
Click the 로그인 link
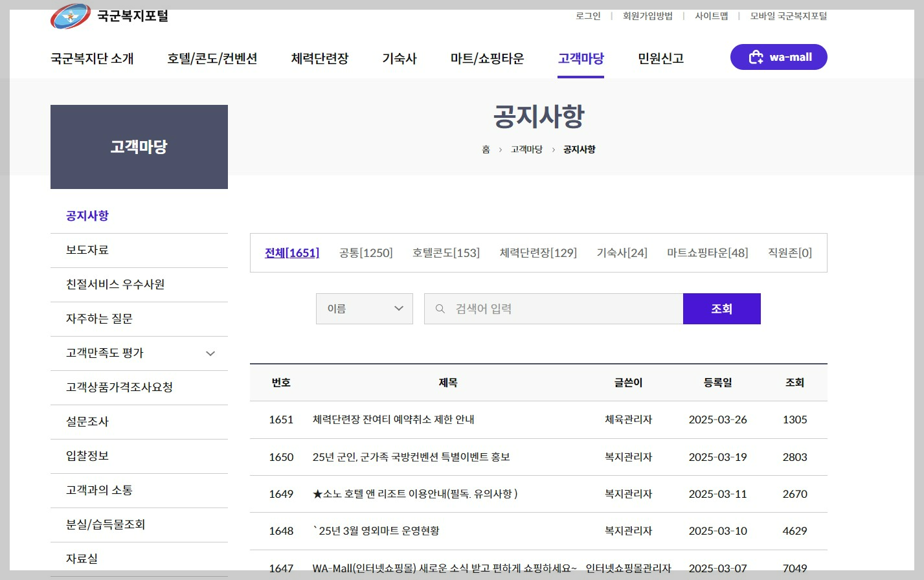[588, 16]
